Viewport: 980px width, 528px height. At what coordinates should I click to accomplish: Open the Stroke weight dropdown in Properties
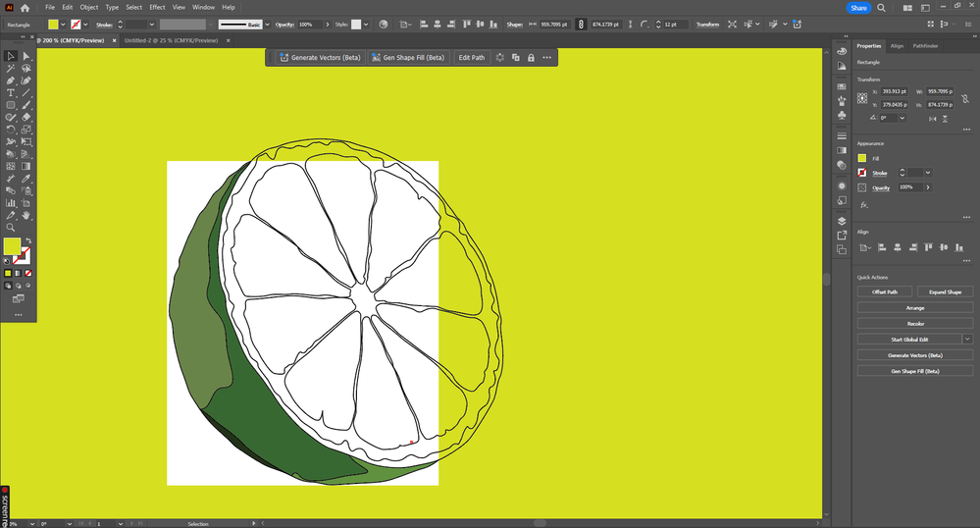[x=928, y=173]
